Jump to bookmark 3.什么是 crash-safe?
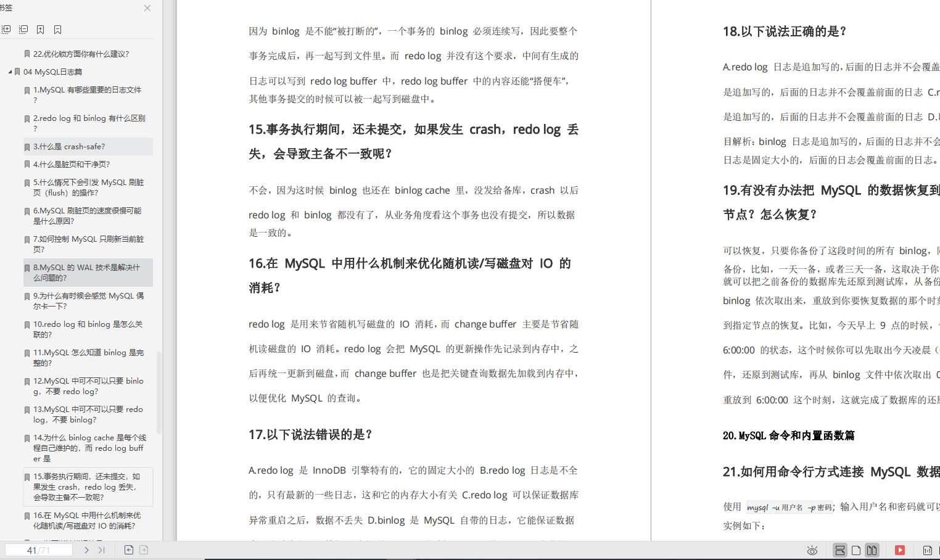The height and width of the screenshot is (560, 940). tap(69, 147)
